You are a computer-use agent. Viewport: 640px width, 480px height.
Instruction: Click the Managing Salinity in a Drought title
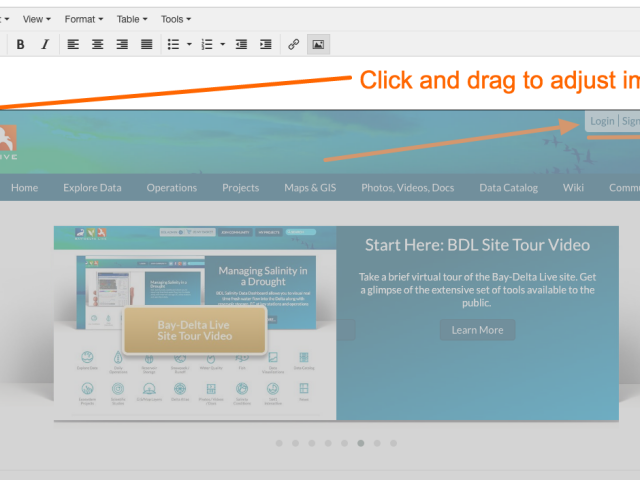[x=263, y=276]
